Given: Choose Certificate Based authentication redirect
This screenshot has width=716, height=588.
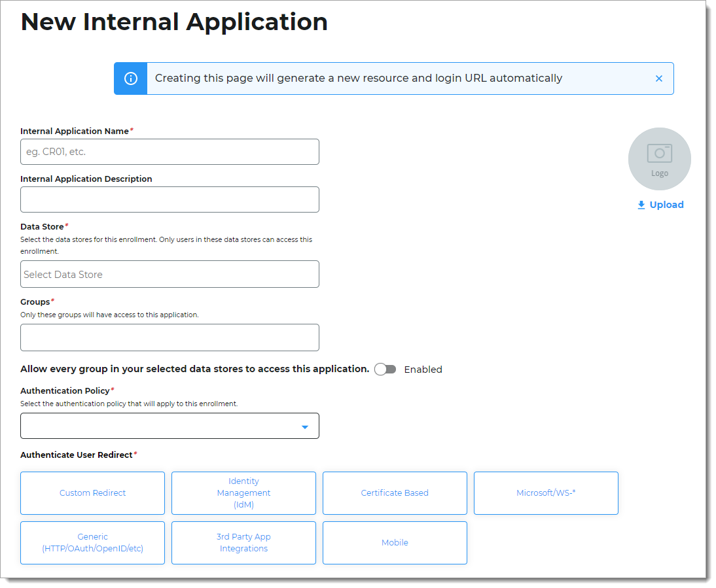Looking at the screenshot, I should pos(395,493).
